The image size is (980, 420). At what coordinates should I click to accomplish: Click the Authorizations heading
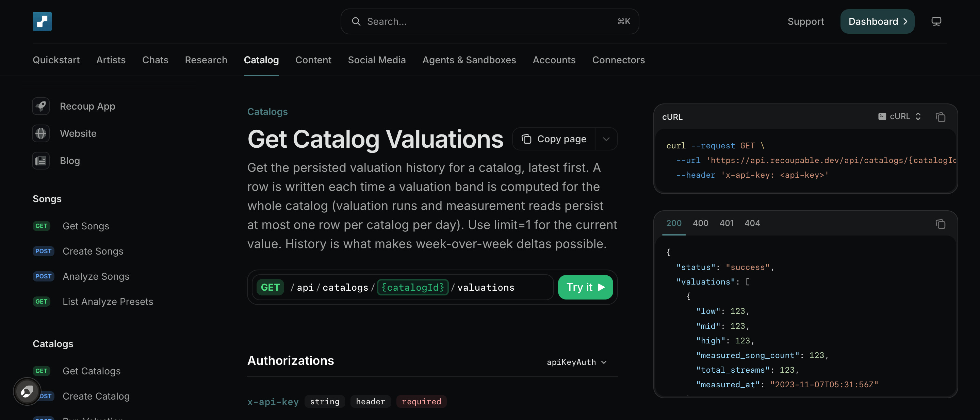291,361
